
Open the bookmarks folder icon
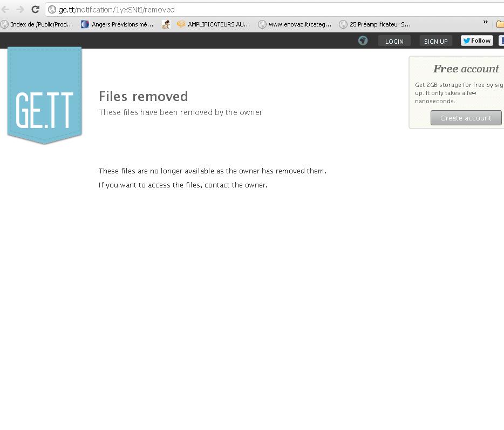click(x=500, y=24)
